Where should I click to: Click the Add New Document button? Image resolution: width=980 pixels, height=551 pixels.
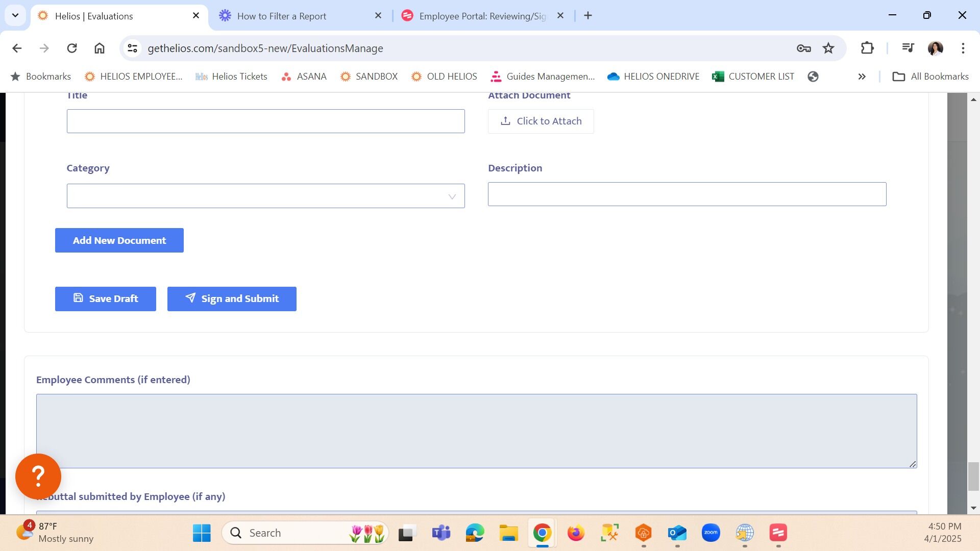tap(119, 240)
